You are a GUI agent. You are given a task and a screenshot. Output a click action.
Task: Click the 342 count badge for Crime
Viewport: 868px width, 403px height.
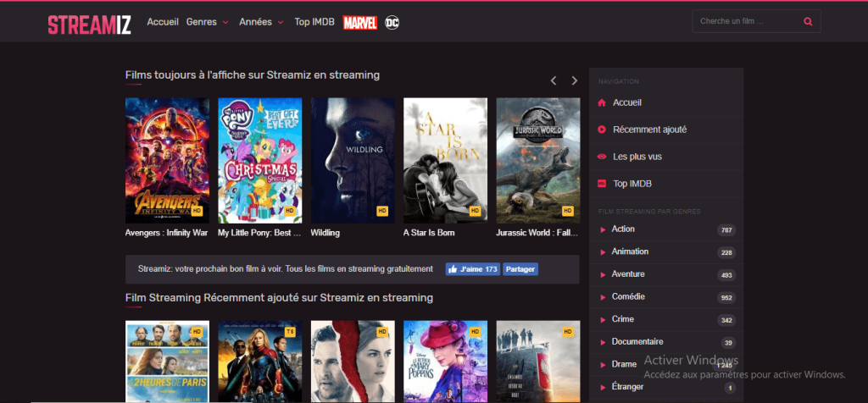726,321
